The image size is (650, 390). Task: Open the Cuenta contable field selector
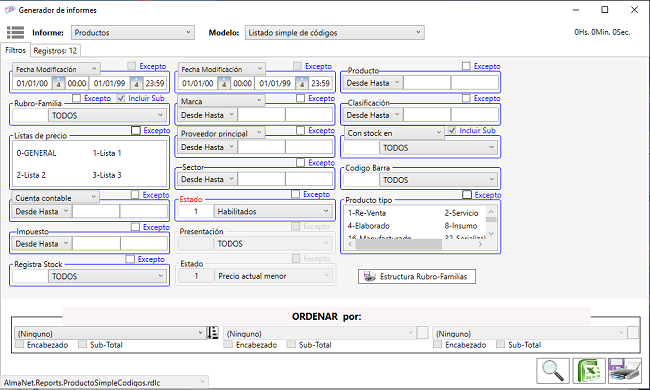coord(55,197)
